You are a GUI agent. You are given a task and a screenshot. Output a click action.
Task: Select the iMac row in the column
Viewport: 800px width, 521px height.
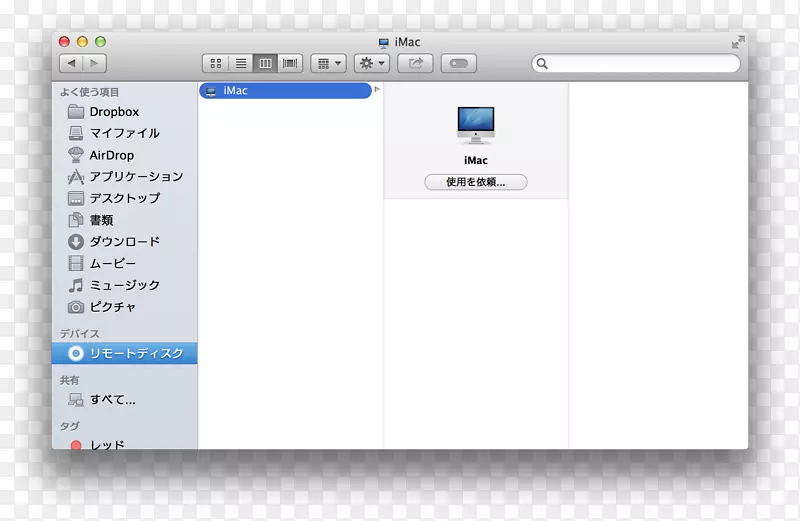click(x=285, y=91)
